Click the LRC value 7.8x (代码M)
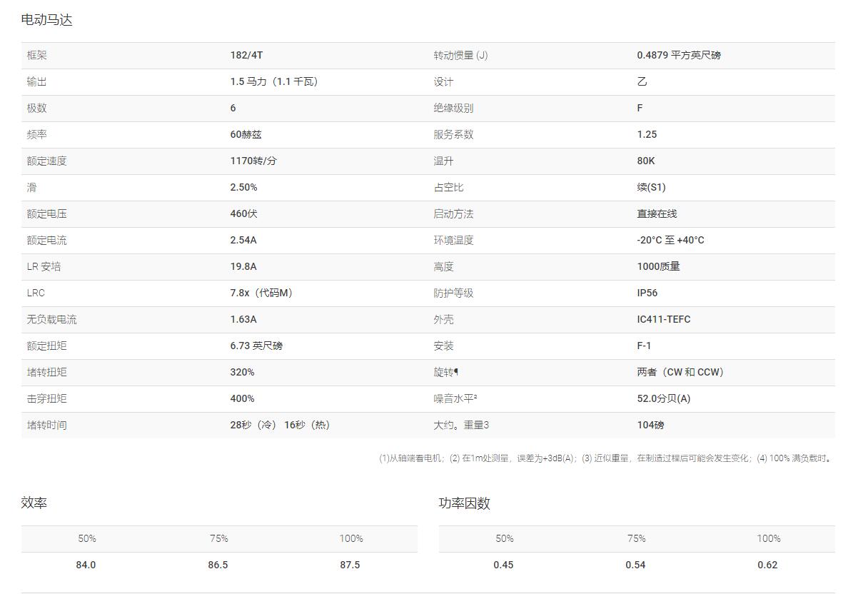Image resolution: width=868 pixels, height=604 pixels. point(261,293)
